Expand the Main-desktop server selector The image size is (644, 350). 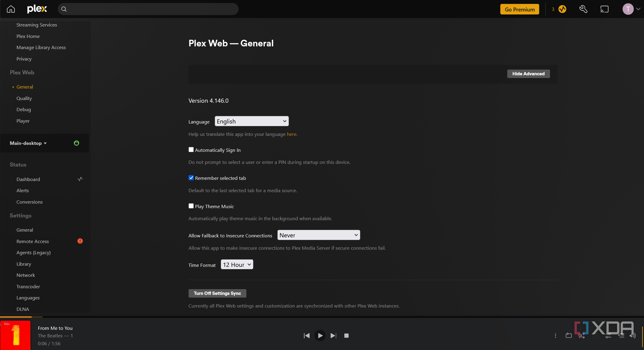coord(28,143)
